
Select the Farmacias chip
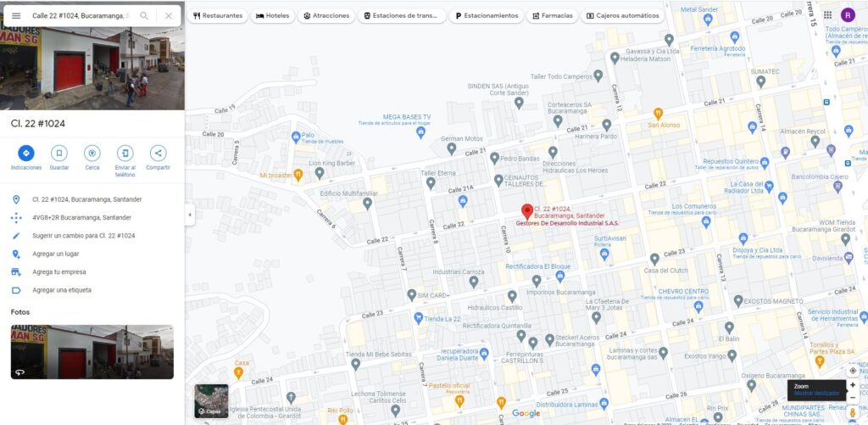552,15
